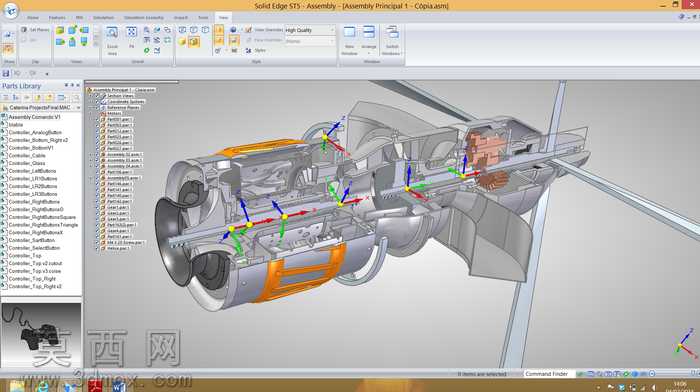Click the green status bar icon
Image resolution: width=700 pixels, height=392 pixels.
(626, 374)
